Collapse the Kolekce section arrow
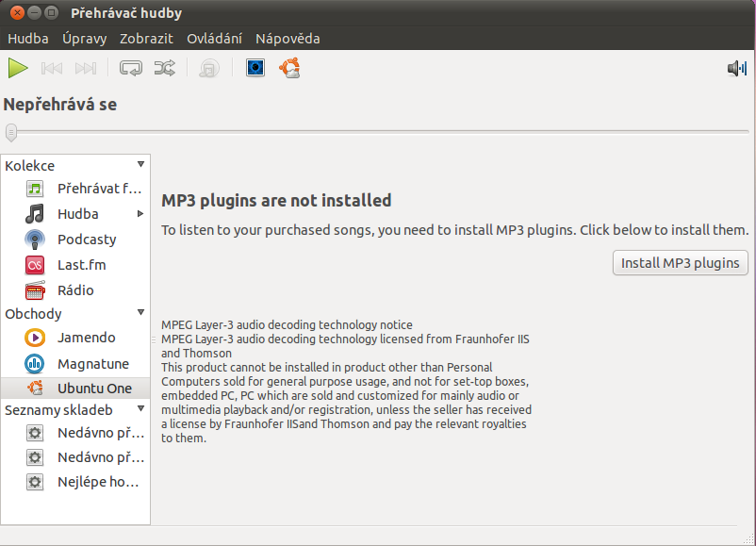 coord(140,164)
